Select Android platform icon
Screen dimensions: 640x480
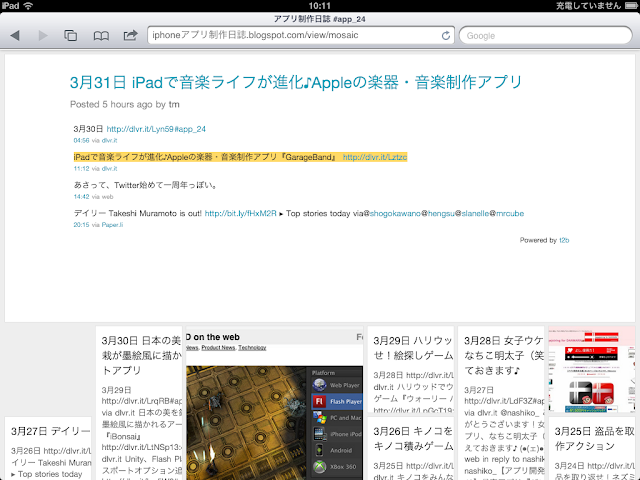(x=320, y=450)
